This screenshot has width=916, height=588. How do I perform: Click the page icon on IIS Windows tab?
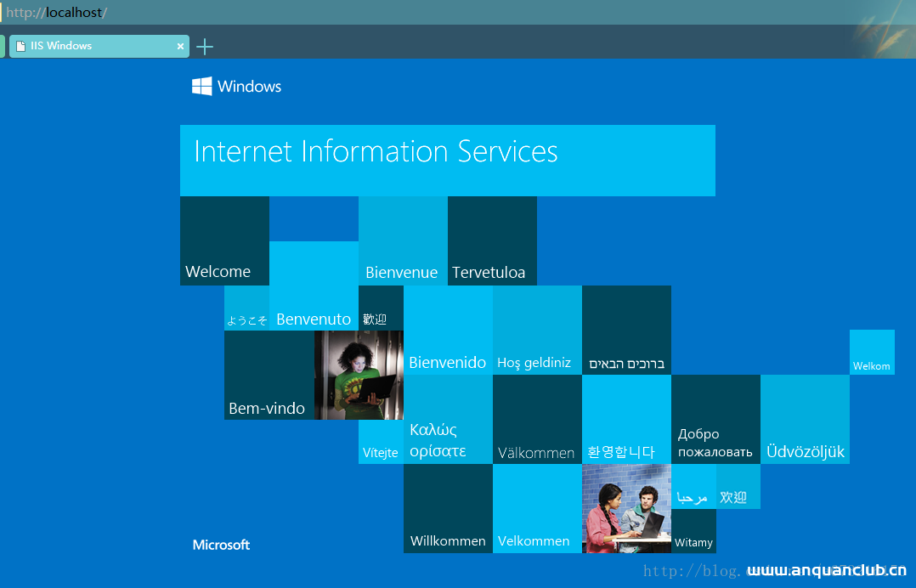(20, 46)
